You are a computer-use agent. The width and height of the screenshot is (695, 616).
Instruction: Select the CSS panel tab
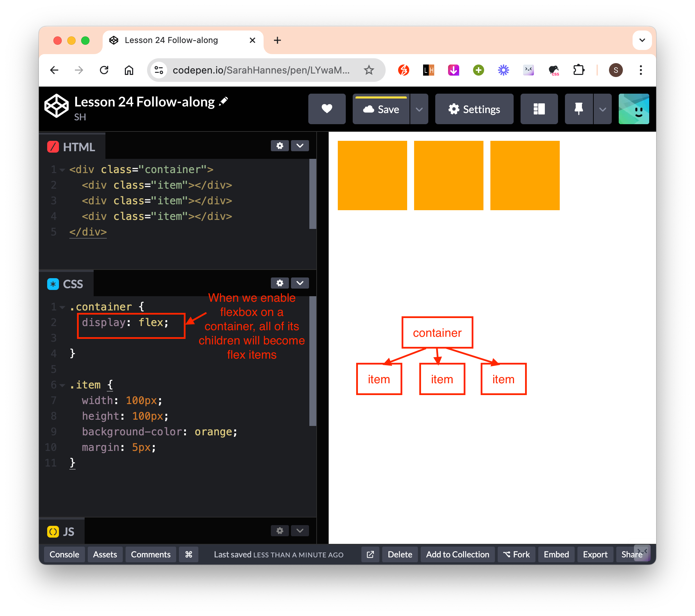[x=66, y=284]
